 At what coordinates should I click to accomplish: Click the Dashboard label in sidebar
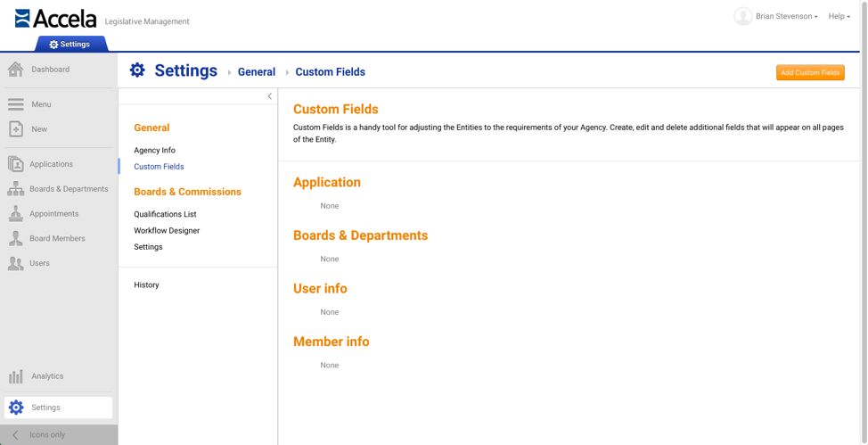tap(51, 70)
